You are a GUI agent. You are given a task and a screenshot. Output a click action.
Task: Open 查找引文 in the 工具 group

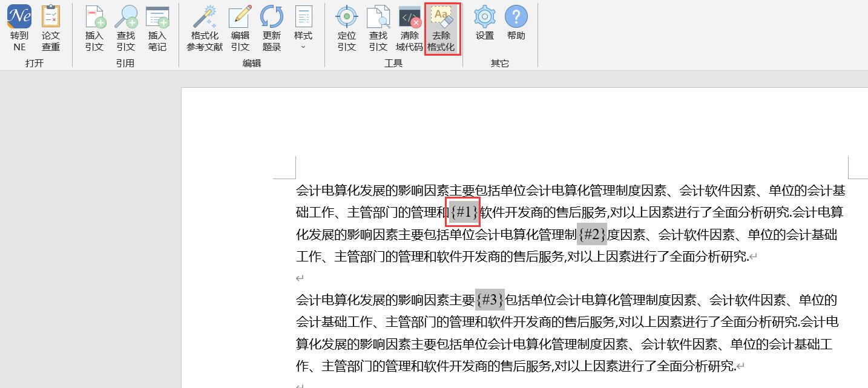click(x=378, y=28)
